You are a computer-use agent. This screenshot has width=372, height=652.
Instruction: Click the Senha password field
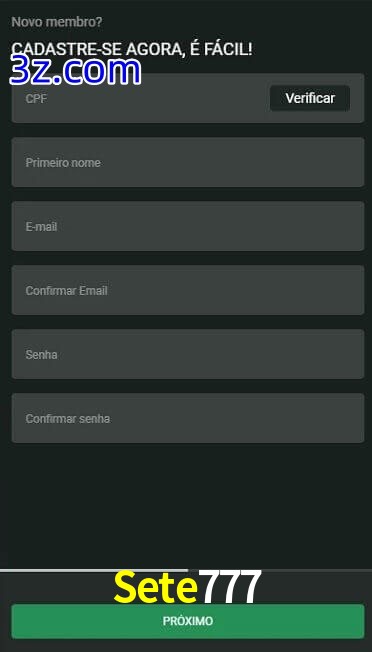(188, 354)
